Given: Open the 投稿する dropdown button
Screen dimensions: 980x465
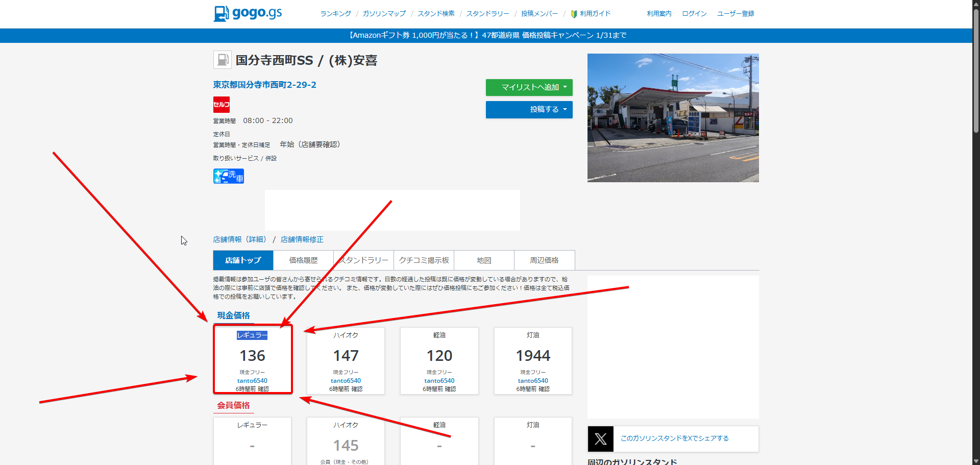Looking at the screenshot, I should tap(529, 109).
